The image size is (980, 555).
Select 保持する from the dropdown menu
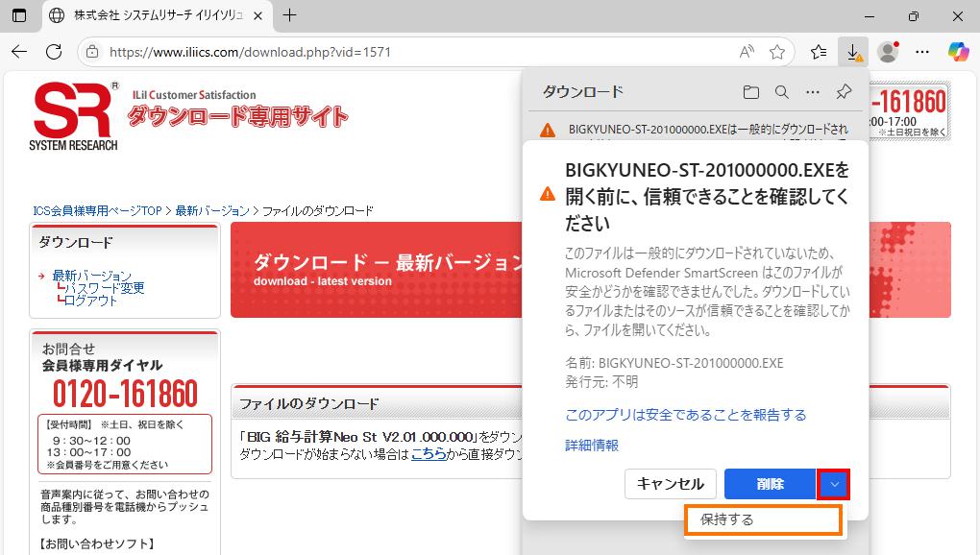click(x=763, y=519)
